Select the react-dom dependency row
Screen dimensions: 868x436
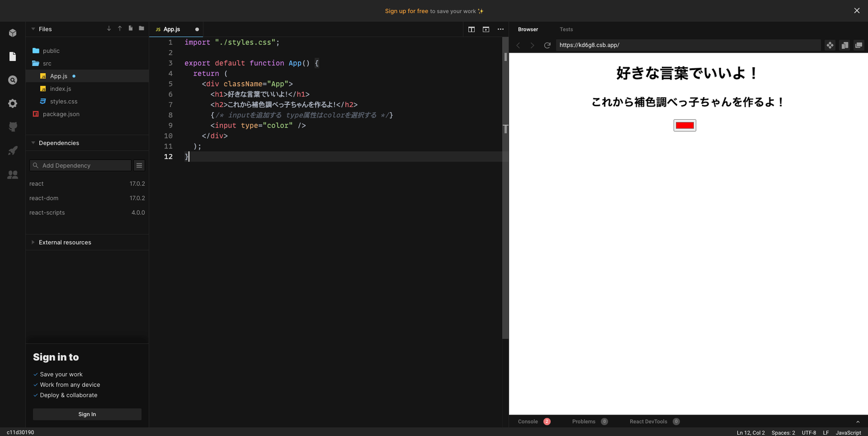87,198
